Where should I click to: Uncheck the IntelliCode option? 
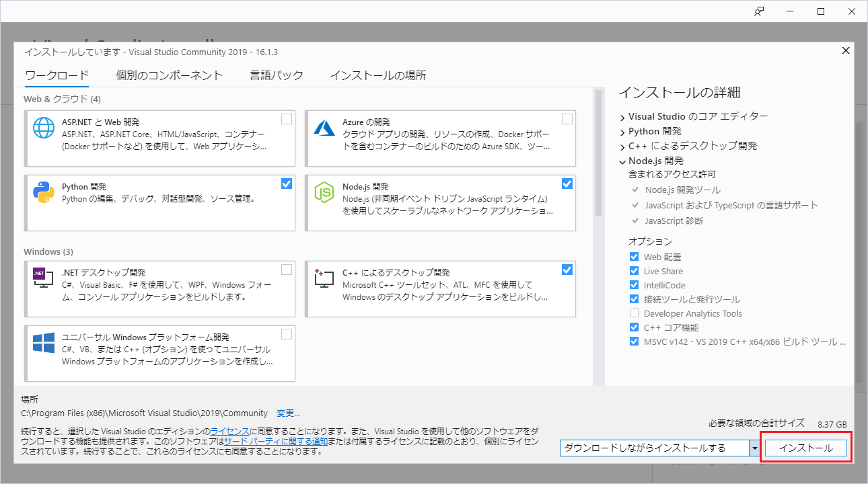coord(634,285)
